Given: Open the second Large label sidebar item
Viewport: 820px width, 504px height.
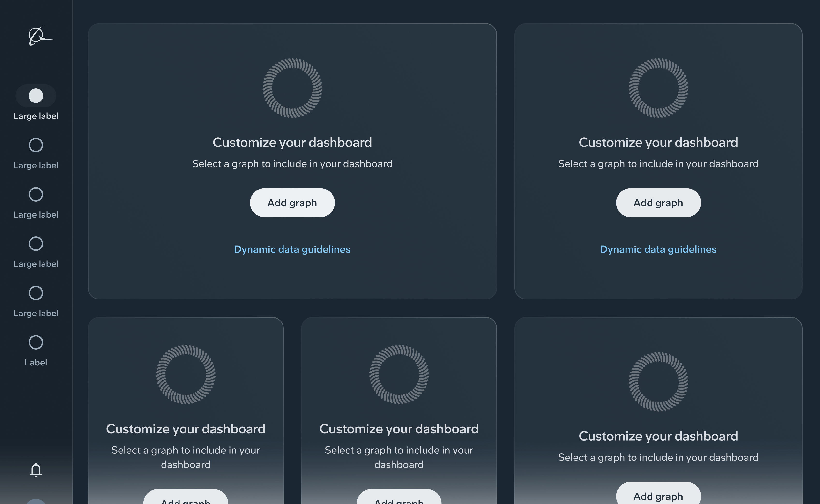Looking at the screenshot, I should point(36,145).
